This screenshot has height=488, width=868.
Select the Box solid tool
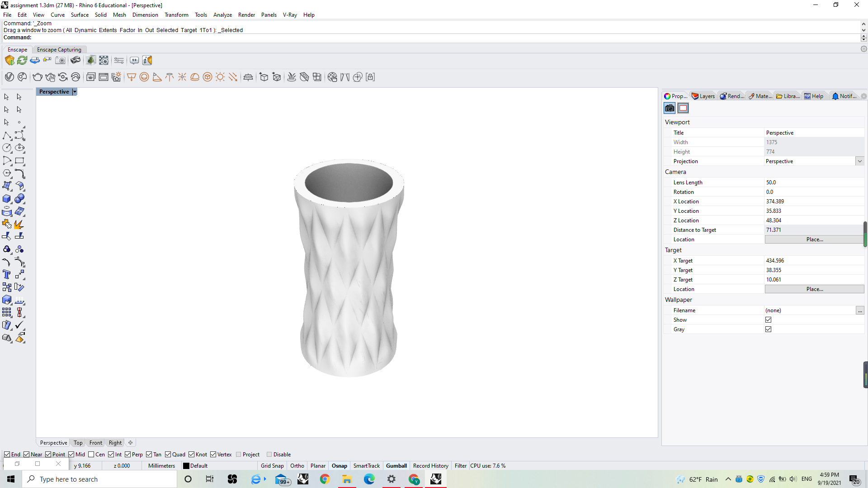(7, 199)
